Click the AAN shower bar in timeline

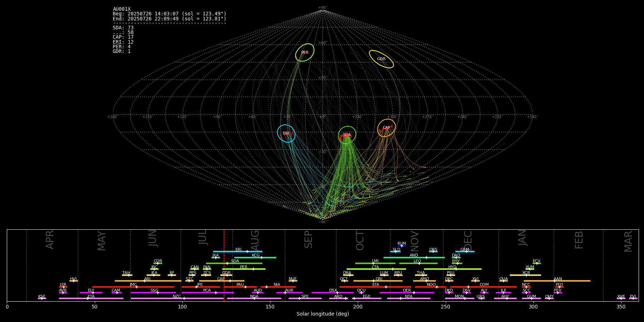click(x=557, y=281)
